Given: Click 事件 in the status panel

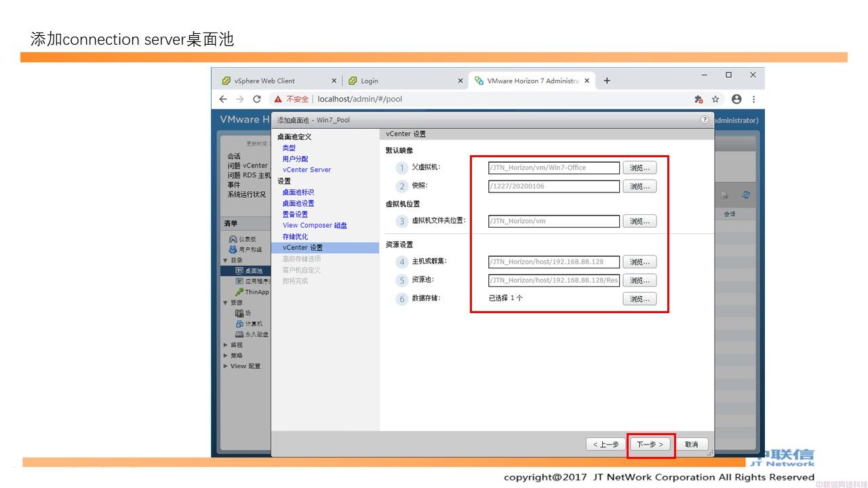Looking at the screenshot, I should (x=234, y=184).
